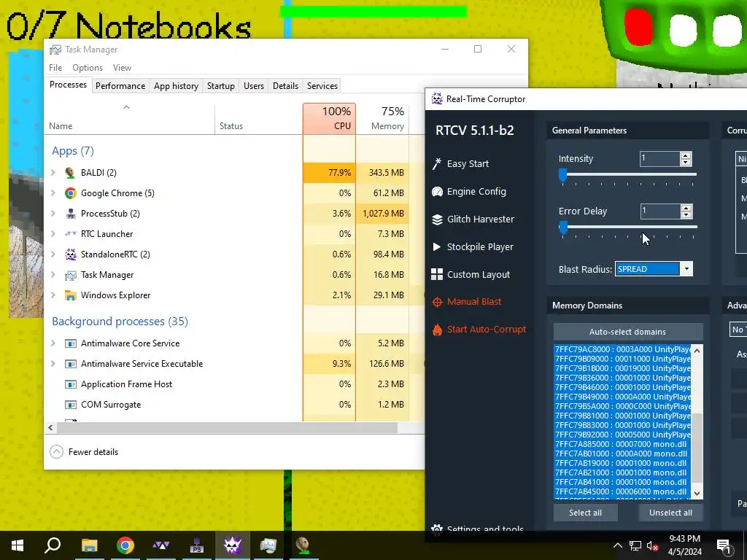Sort processes by the CPU column
Viewport: 747px width, 560px height.
(x=329, y=119)
